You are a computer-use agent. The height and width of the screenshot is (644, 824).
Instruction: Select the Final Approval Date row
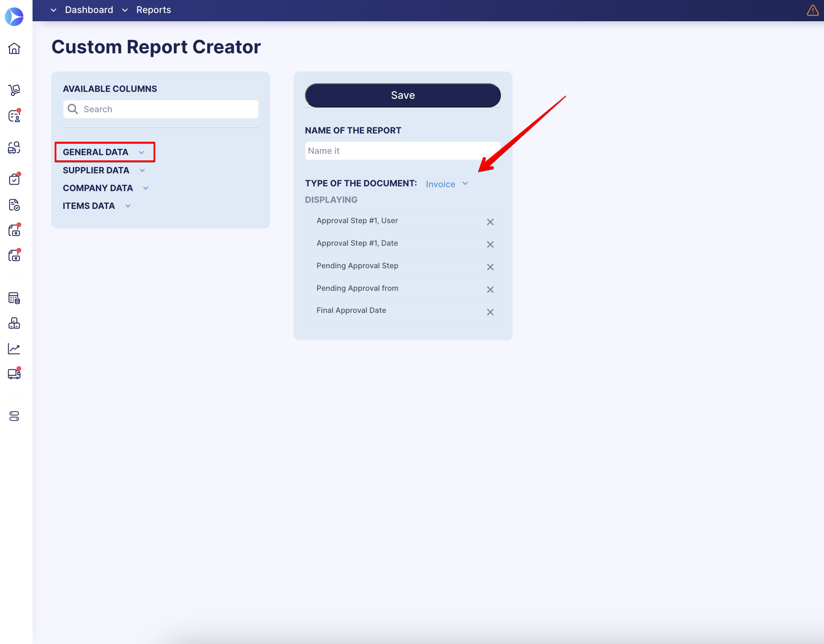(402, 311)
